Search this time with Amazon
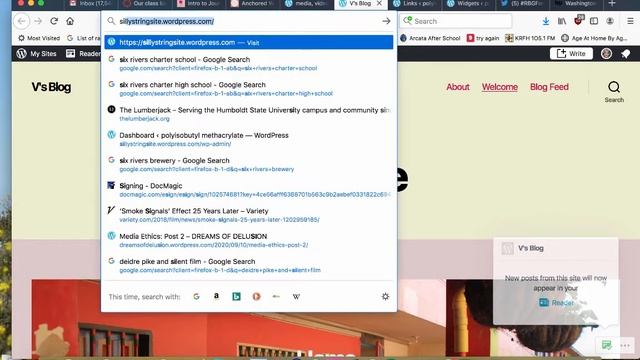This screenshot has height=360, width=640. click(x=216, y=297)
